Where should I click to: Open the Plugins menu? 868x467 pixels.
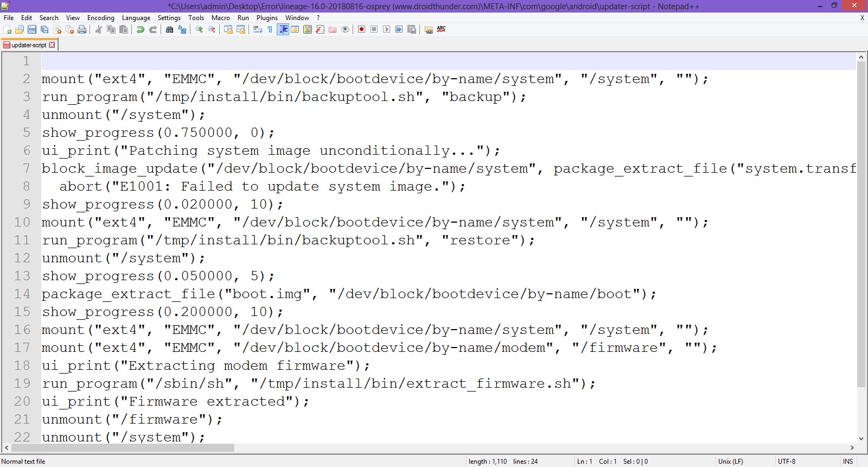point(267,18)
